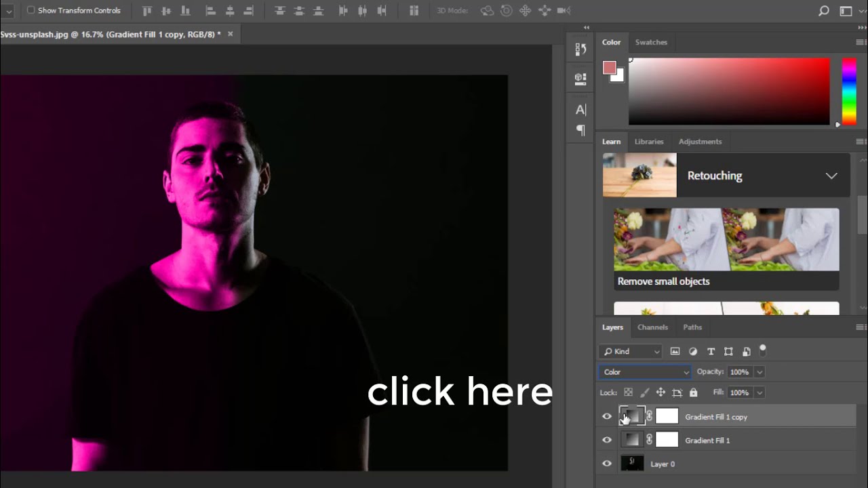The height and width of the screenshot is (488, 868).
Task: Open the Layers panel flyout menu
Action: coord(861,327)
